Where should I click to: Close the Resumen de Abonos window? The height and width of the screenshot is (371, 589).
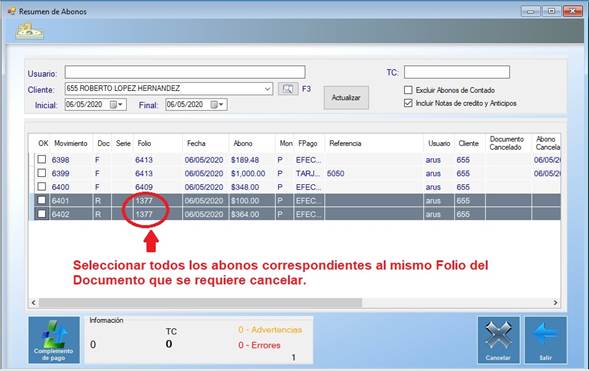pyautogui.click(x=572, y=11)
